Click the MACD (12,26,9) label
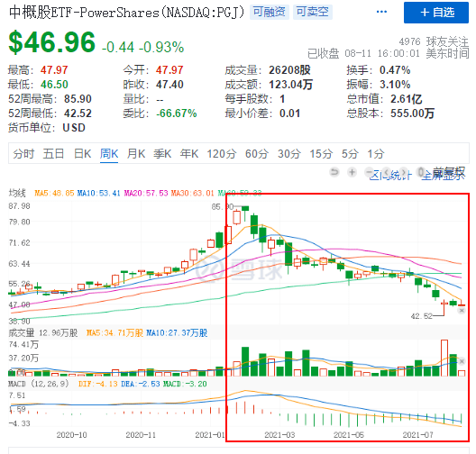476x454 pixels. (39, 384)
